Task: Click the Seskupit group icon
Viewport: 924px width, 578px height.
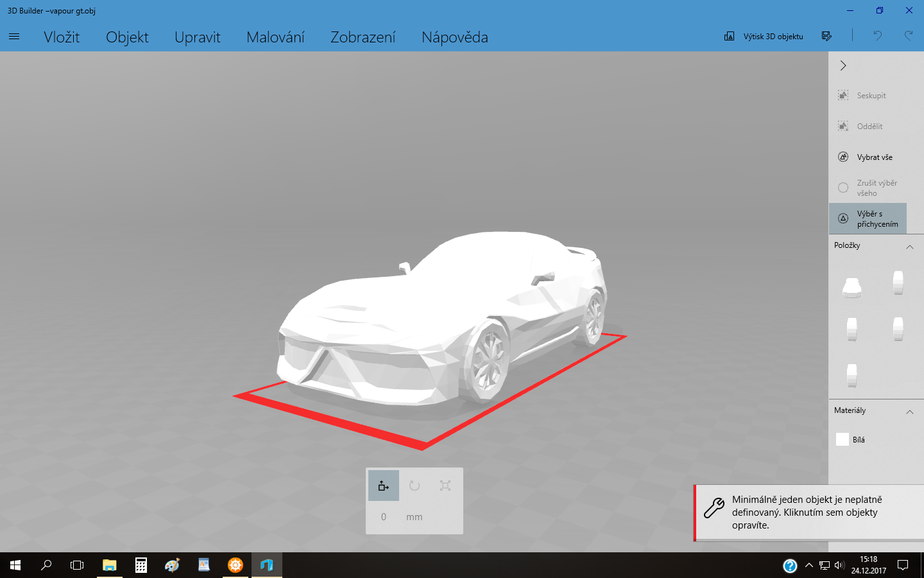Action: pyautogui.click(x=843, y=95)
